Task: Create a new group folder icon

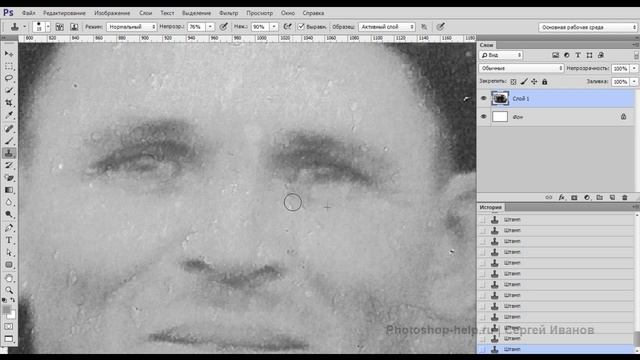Action: point(600,198)
